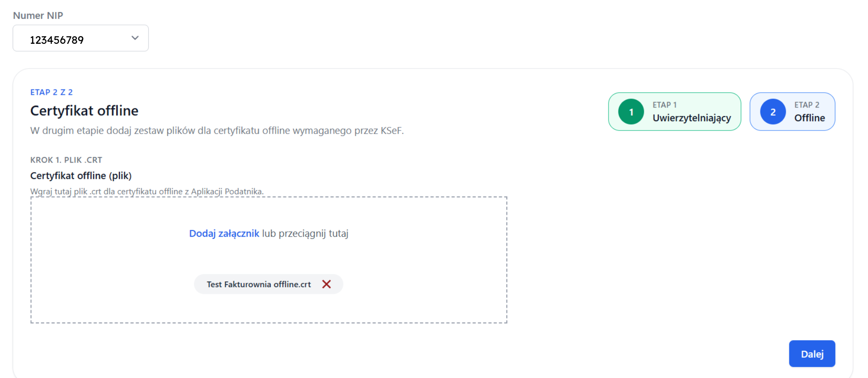Click the Numer NIP field label
868x378 pixels.
(38, 15)
